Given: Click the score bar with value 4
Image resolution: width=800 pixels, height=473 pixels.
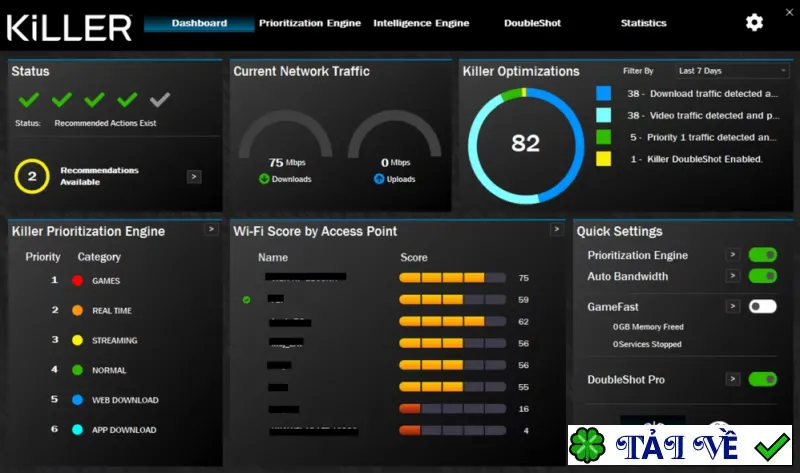Looking at the screenshot, I should (453, 431).
